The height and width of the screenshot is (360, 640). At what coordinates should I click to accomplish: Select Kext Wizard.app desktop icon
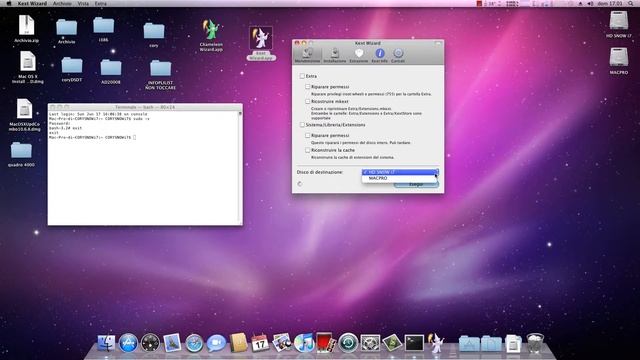click(x=261, y=43)
